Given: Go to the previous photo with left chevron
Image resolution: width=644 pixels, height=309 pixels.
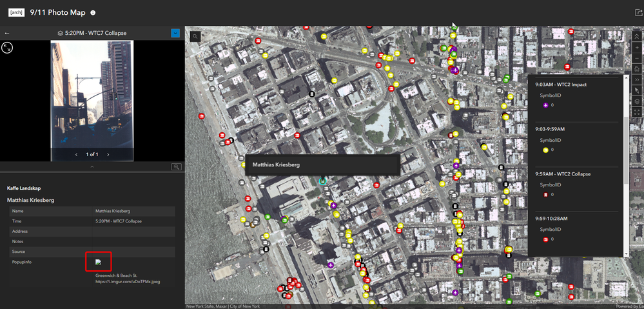Looking at the screenshot, I should pyautogui.click(x=77, y=155).
